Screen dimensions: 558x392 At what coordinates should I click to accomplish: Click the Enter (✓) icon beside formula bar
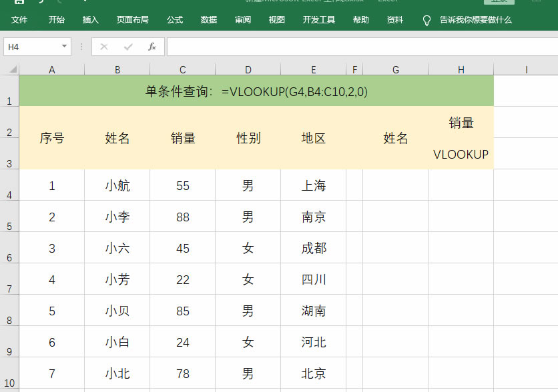click(127, 47)
